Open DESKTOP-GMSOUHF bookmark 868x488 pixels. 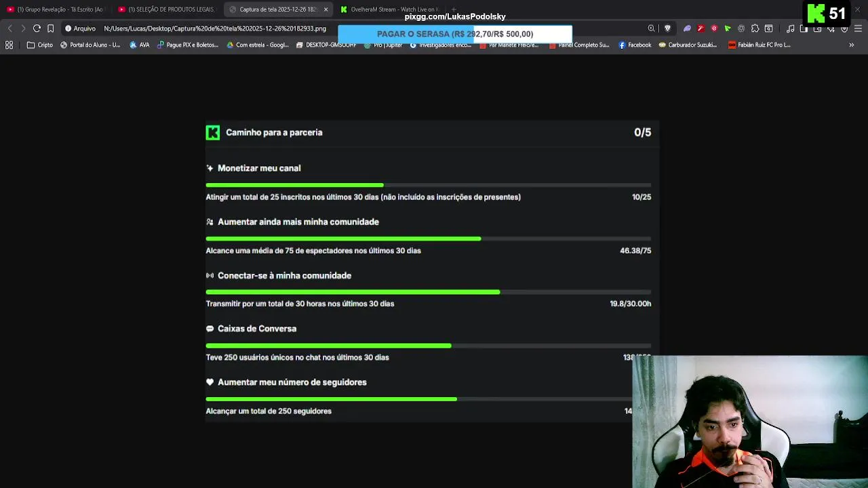[x=326, y=45]
